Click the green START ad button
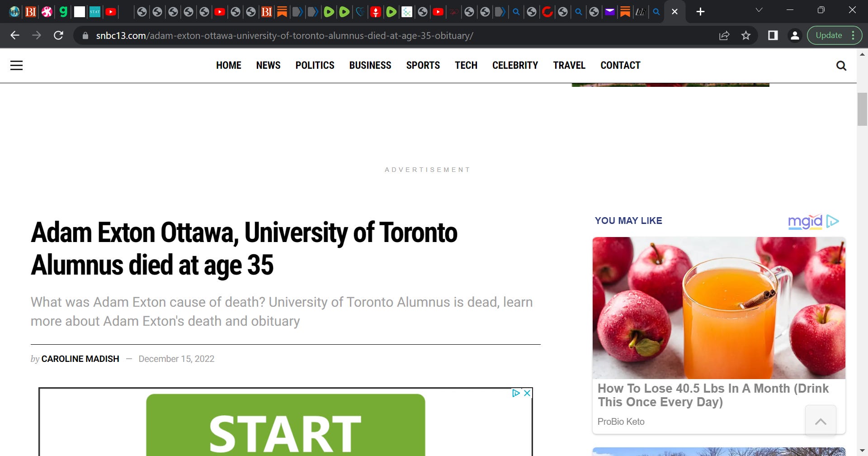Image resolution: width=868 pixels, height=456 pixels. (285, 425)
